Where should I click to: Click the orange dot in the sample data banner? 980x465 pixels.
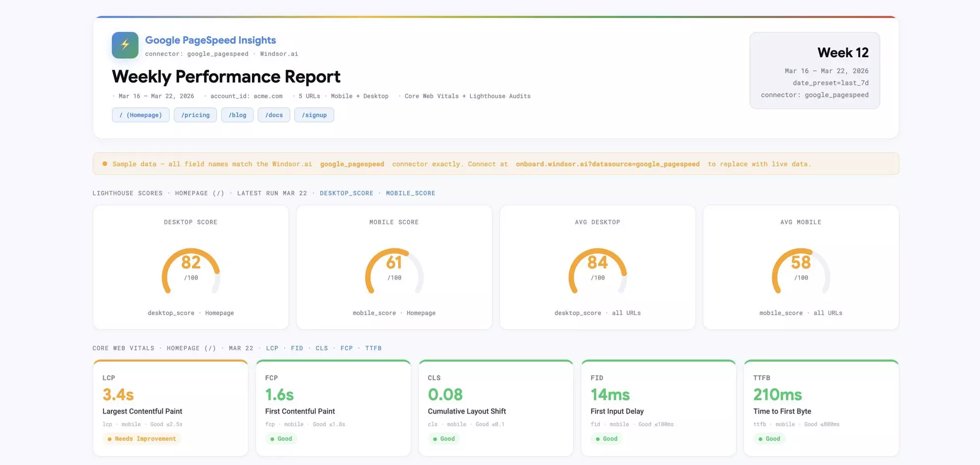pyautogui.click(x=104, y=163)
